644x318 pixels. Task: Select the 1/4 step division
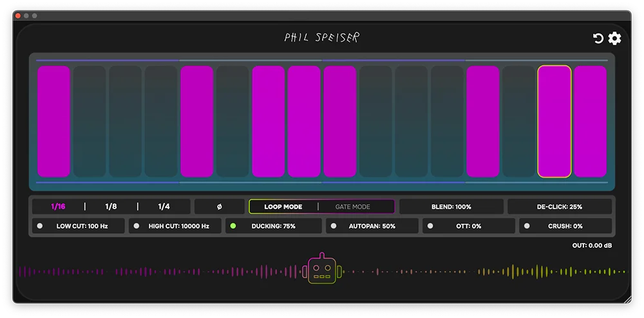click(x=164, y=207)
